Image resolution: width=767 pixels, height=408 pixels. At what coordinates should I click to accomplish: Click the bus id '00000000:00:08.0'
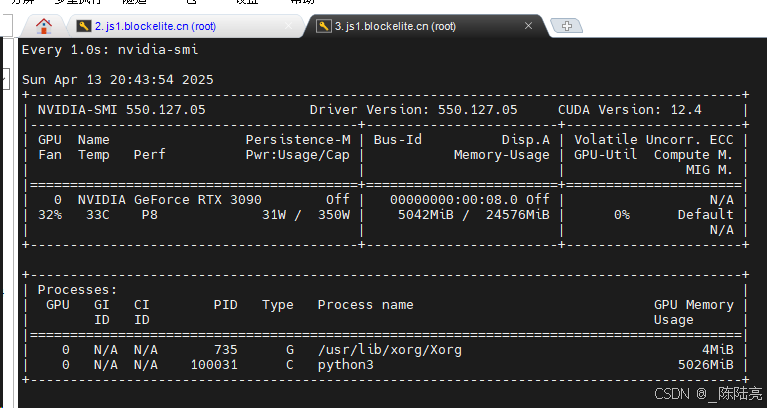(x=453, y=200)
